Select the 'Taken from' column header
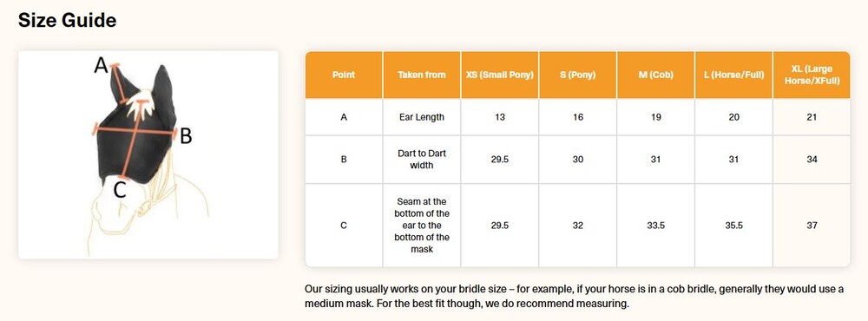 (x=422, y=75)
